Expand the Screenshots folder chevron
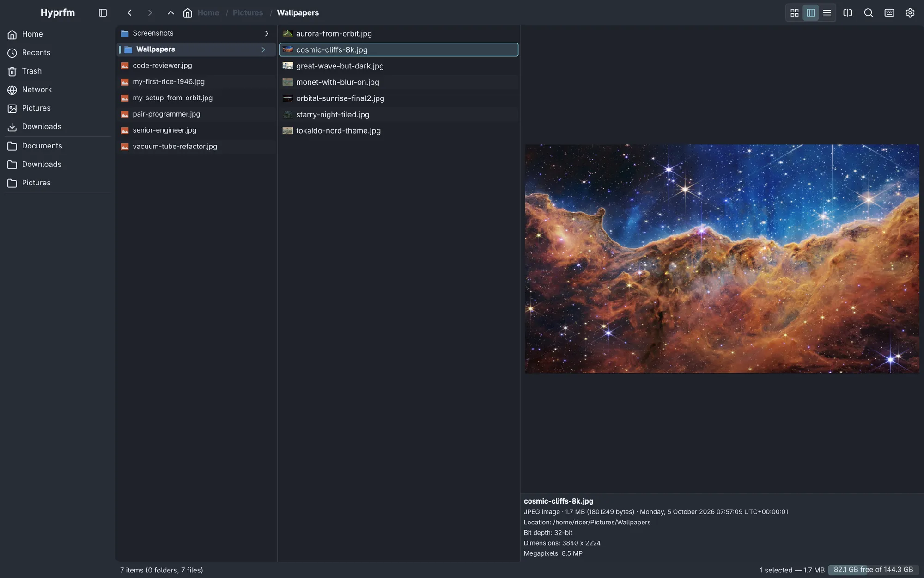Image resolution: width=924 pixels, height=578 pixels. point(267,33)
